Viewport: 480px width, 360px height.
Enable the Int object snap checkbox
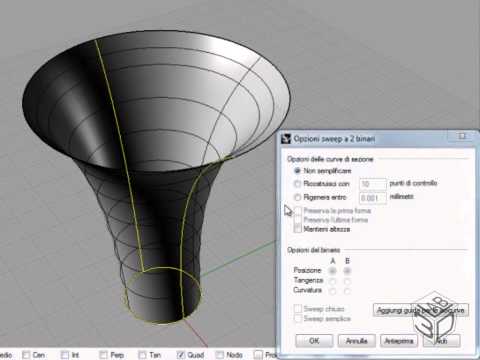65,355
